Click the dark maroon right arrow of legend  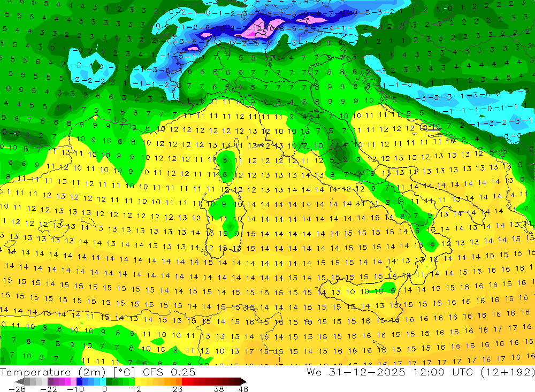[x=243, y=381]
